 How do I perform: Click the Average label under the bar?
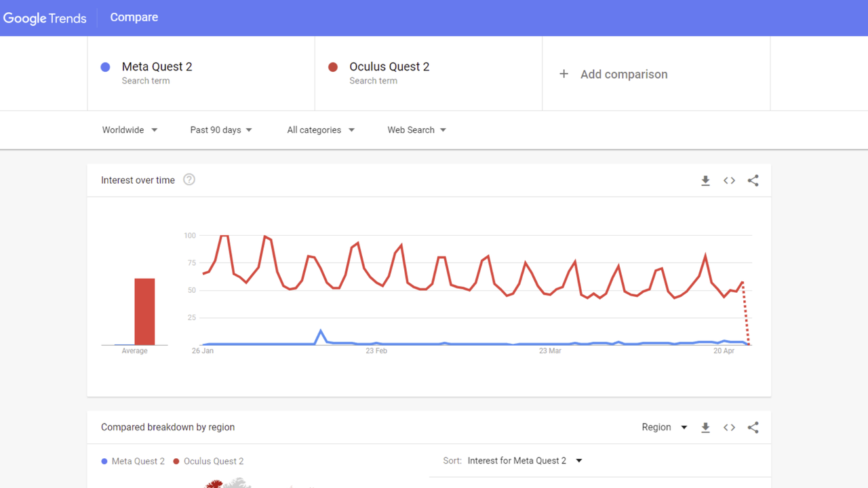click(134, 351)
